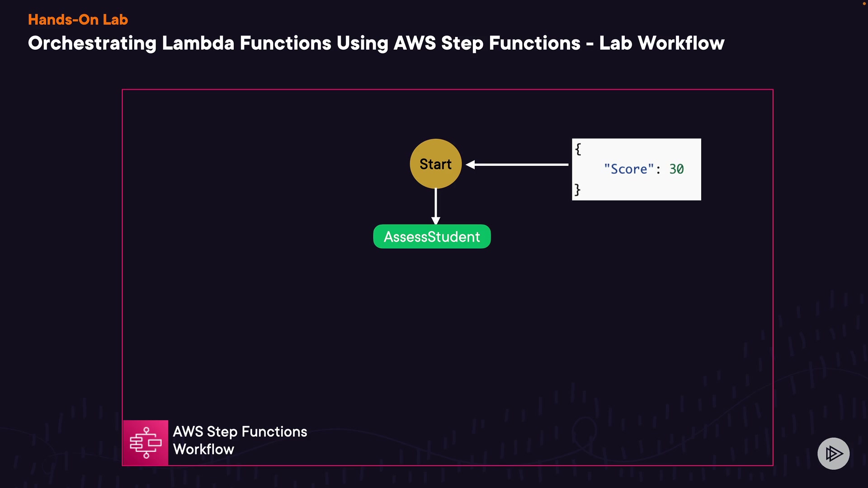The image size is (868, 488).
Task: Click the orange Hands-On Lab heading
Action: pos(78,20)
